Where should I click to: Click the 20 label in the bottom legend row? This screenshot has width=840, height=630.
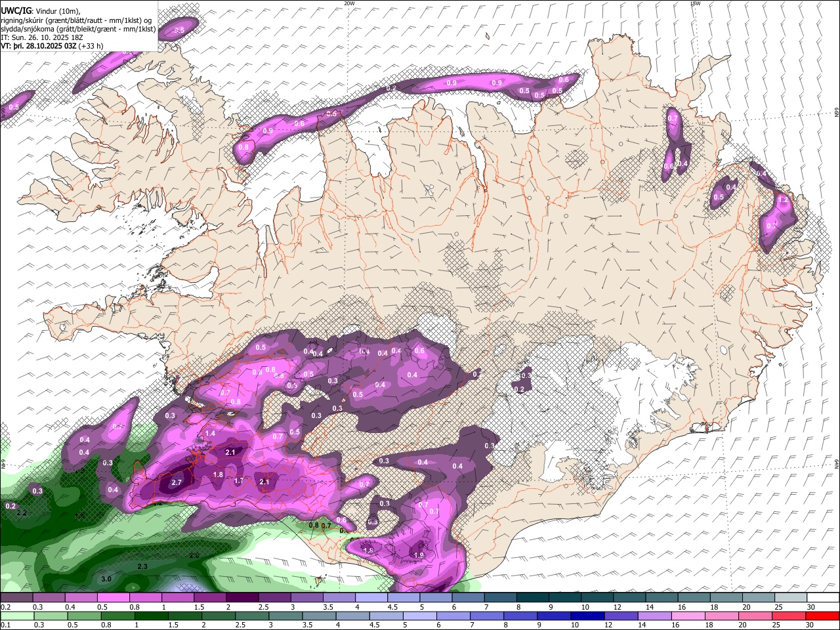point(743,625)
